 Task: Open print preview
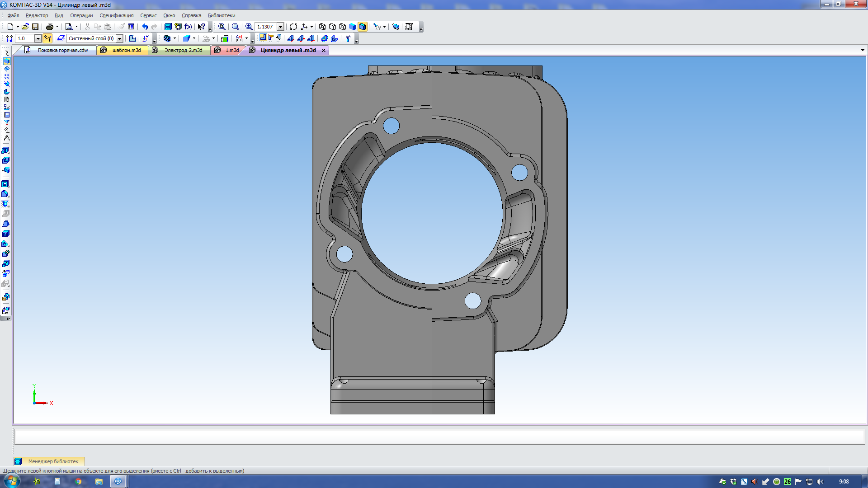click(69, 27)
